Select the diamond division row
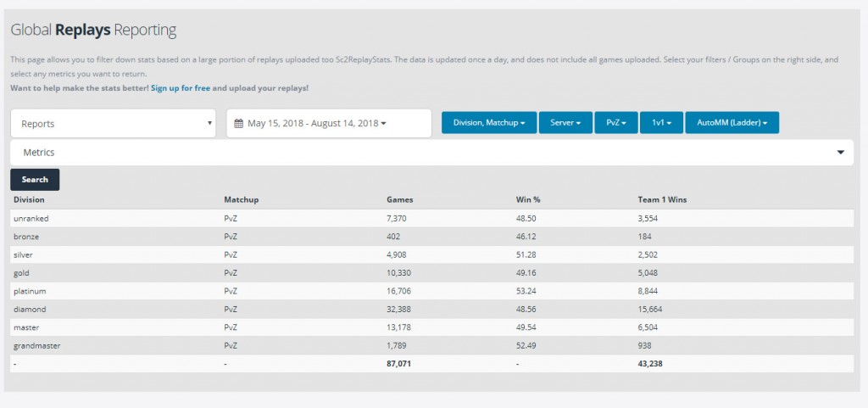868x408 pixels. click(x=30, y=309)
